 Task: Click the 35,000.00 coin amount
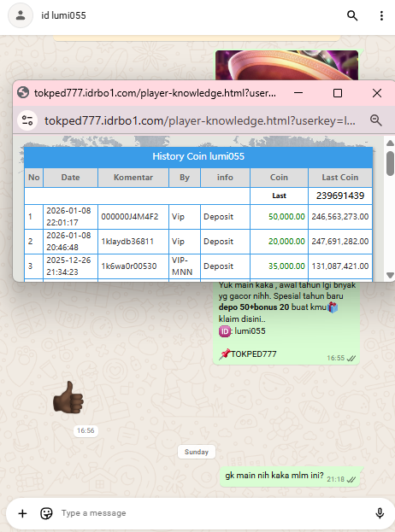tap(286, 266)
